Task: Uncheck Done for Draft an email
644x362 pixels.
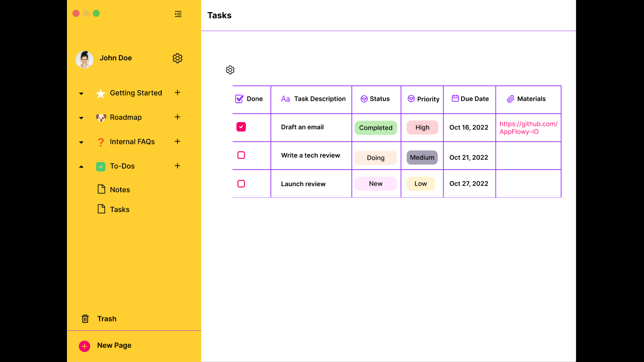Action: (x=241, y=127)
